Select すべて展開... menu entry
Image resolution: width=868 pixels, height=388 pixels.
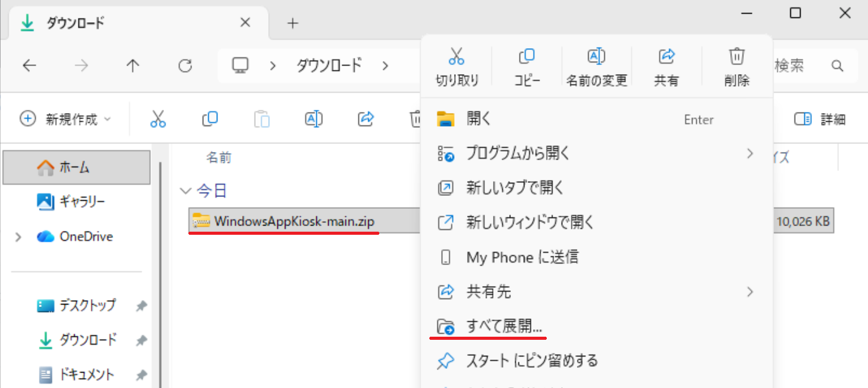pos(596,326)
